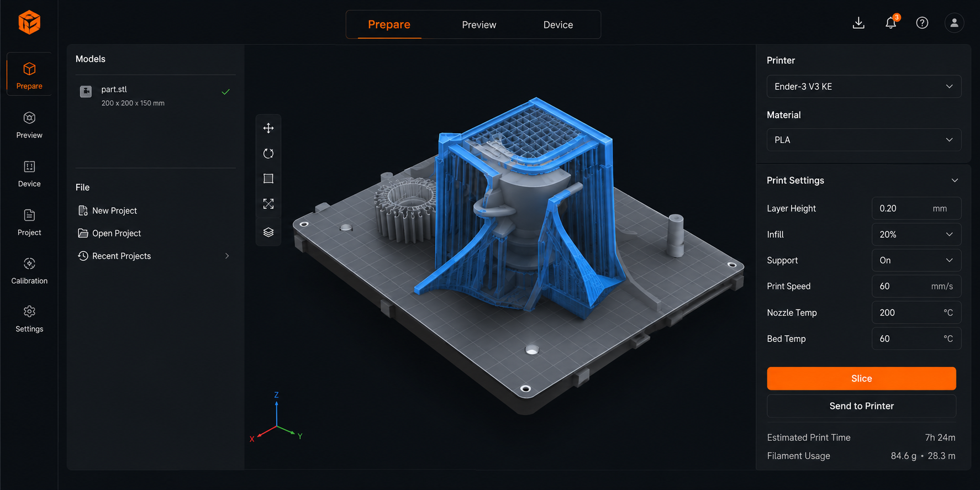Expand Recent Projects submenu
980x490 pixels.
[227, 256]
